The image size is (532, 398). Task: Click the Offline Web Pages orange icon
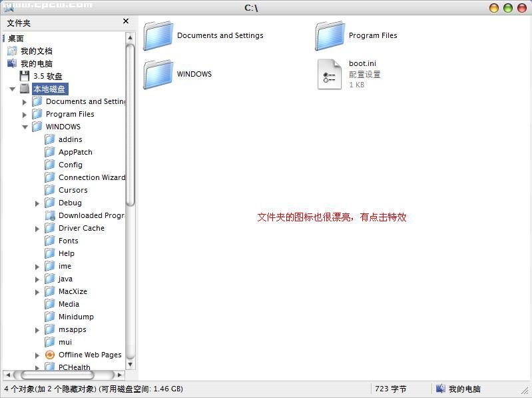point(50,355)
